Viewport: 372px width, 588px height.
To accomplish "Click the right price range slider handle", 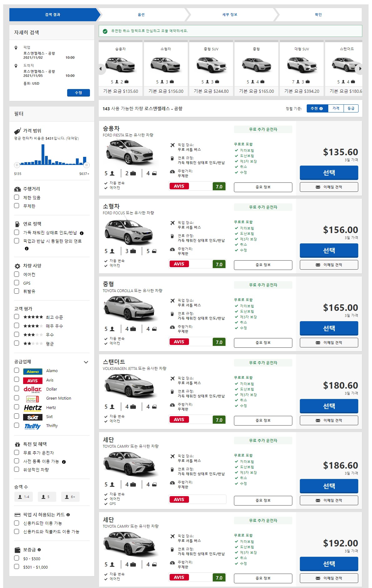I will coord(87,165).
